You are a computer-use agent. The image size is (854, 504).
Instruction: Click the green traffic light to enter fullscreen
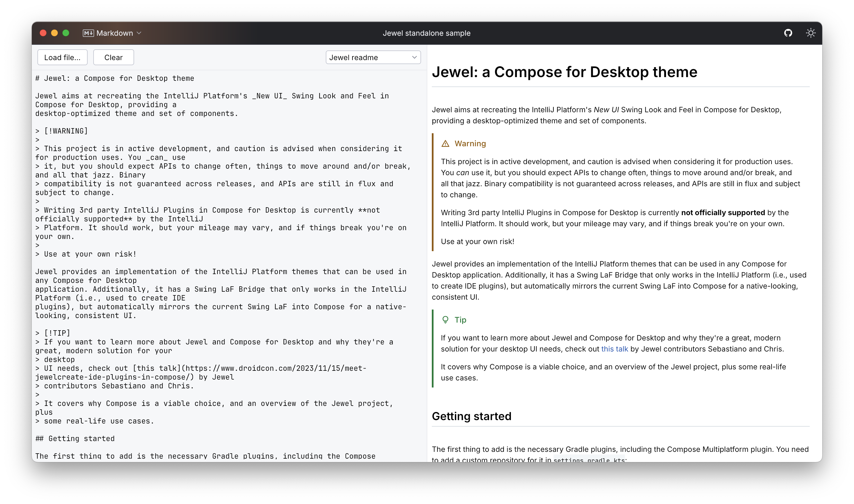(x=65, y=33)
